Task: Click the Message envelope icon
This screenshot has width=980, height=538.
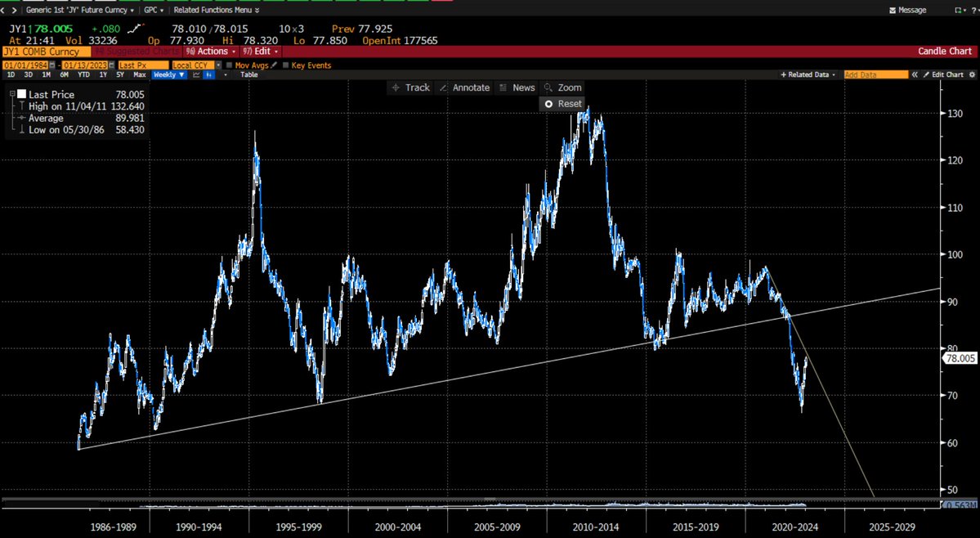Action: 893,11
